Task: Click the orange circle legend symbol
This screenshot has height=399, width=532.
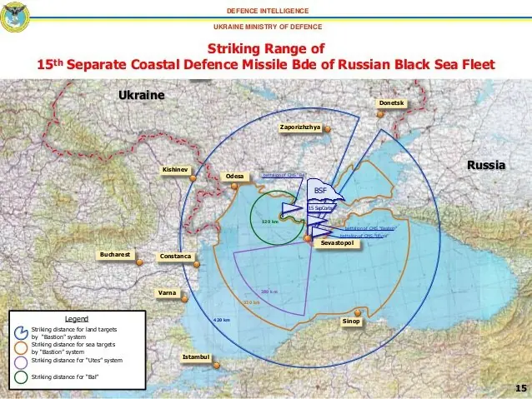Action: click(x=21, y=348)
